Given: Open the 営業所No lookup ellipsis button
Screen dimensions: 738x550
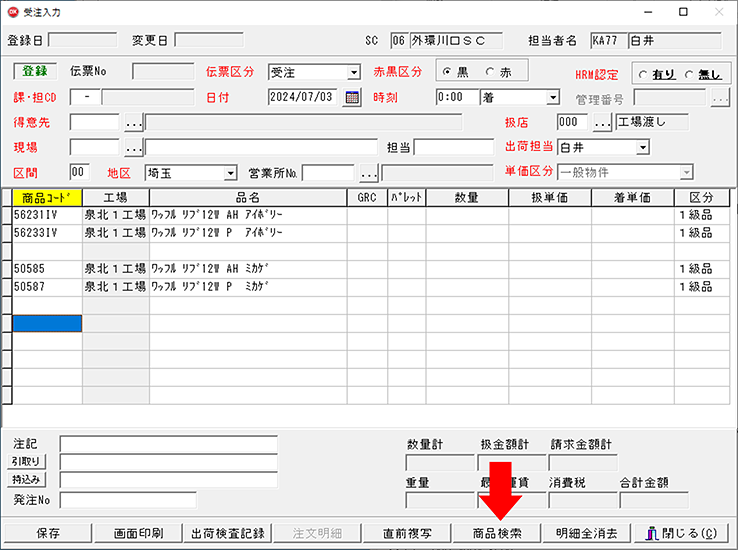Looking at the screenshot, I should [369, 173].
